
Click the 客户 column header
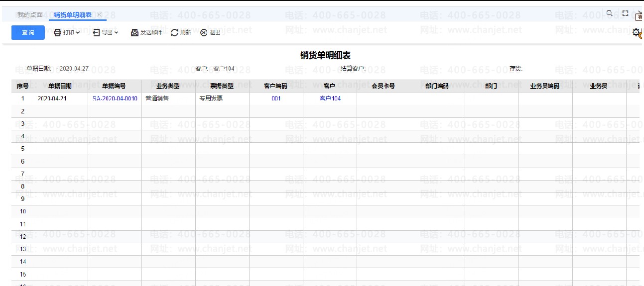(x=329, y=86)
